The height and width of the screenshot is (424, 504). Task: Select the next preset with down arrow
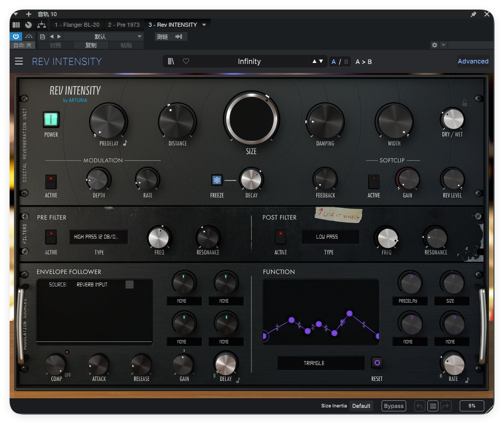click(x=321, y=61)
